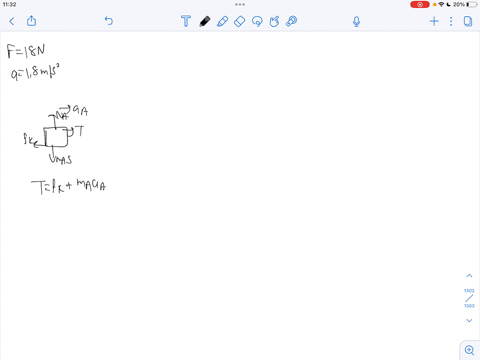
Task: Start audio recording with microphone
Action: 356,22
